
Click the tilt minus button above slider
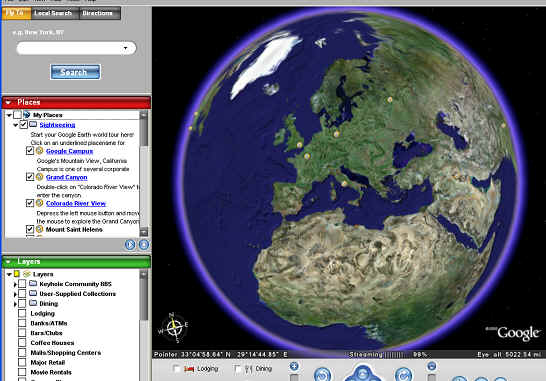[431, 366]
